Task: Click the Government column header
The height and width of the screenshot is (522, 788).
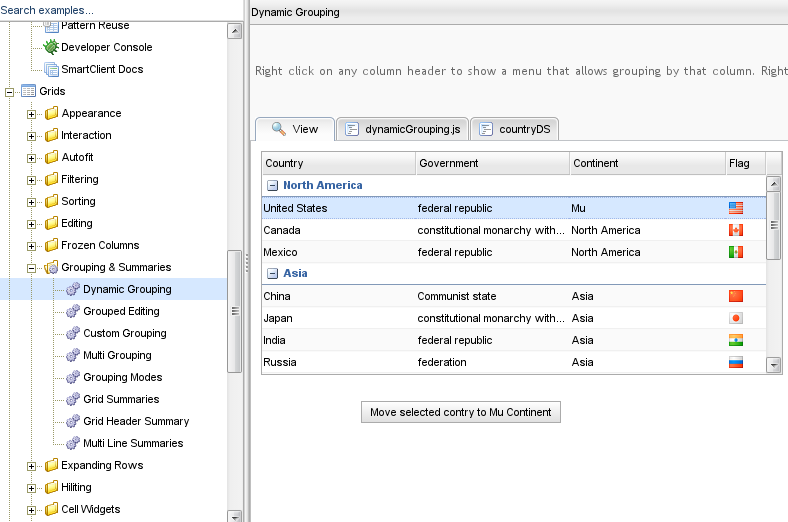Action: [x=492, y=163]
